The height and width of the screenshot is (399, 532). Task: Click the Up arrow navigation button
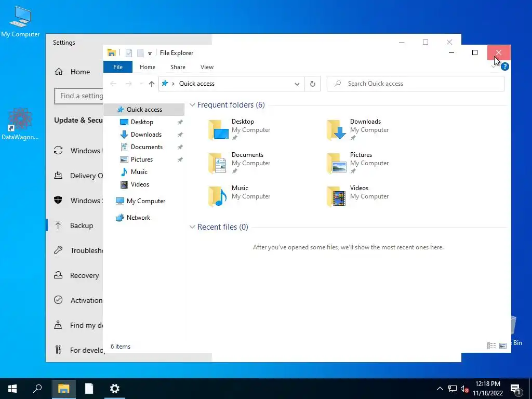pyautogui.click(x=152, y=84)
